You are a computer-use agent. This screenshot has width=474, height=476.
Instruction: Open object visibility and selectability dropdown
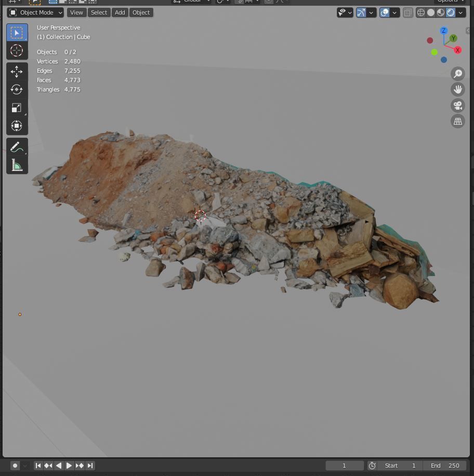coord(345,12)
